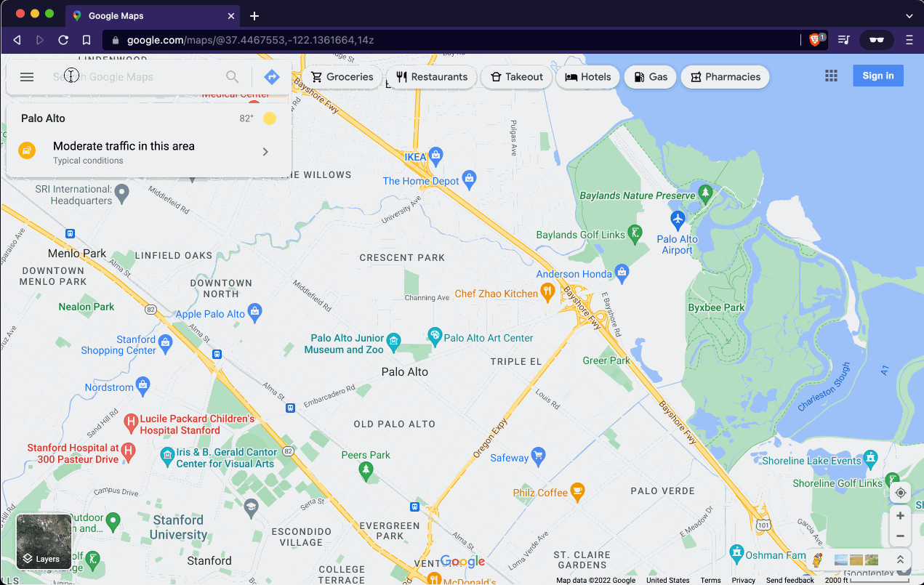Image resolution: width=924 pixels, height=585 pixels.
Task: Open the Brave playlist icon
Action: 844,40
